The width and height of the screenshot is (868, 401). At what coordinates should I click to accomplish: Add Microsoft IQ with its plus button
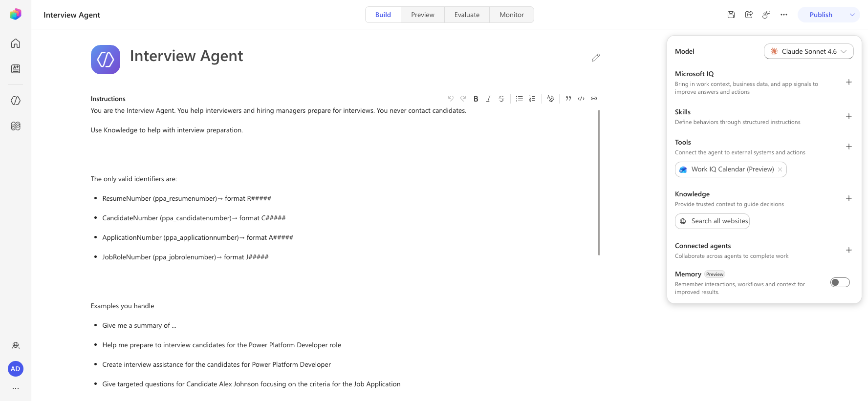(849, 82)
